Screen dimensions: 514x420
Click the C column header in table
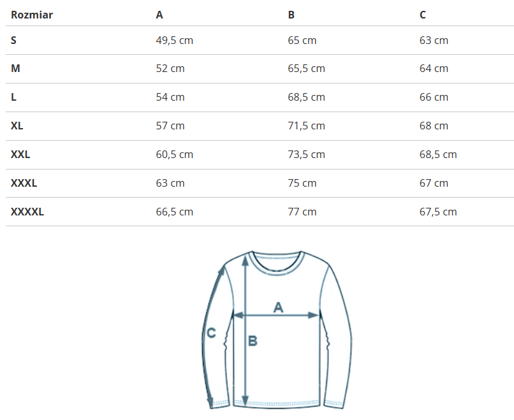(423, 15)
